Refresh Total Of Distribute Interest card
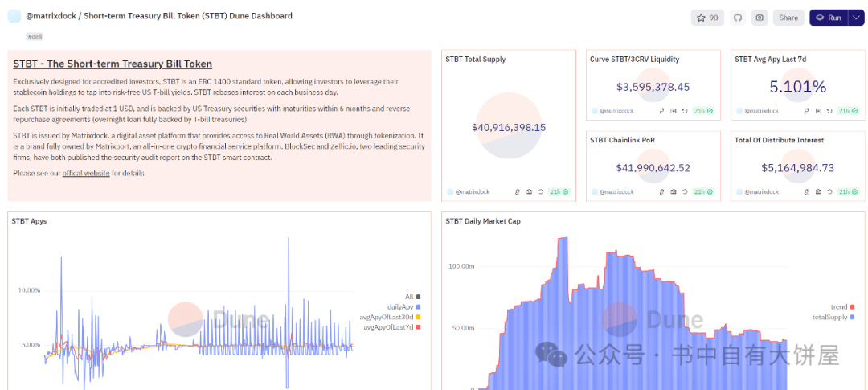The image size is (868, 390). coord(829,191)
